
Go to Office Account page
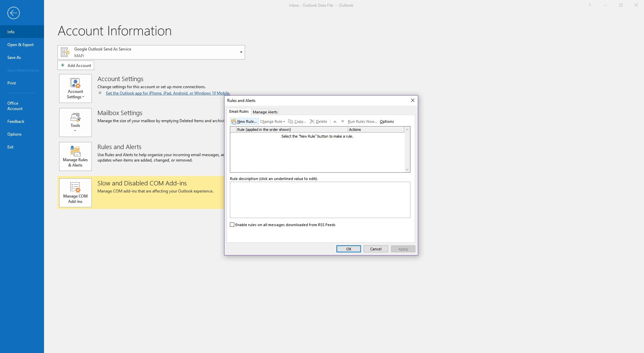pos(22,106)
